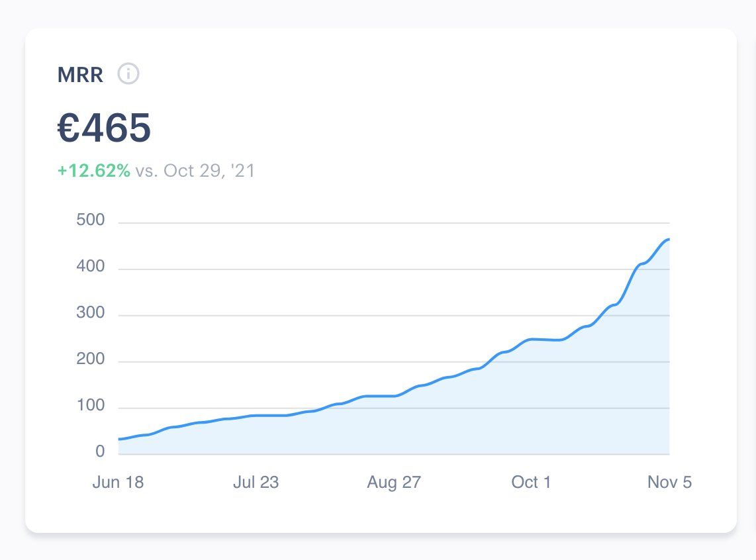Click the chart line's final peak point
The width and height of the screenshot is (756, 560).
[x=668, y=240]
